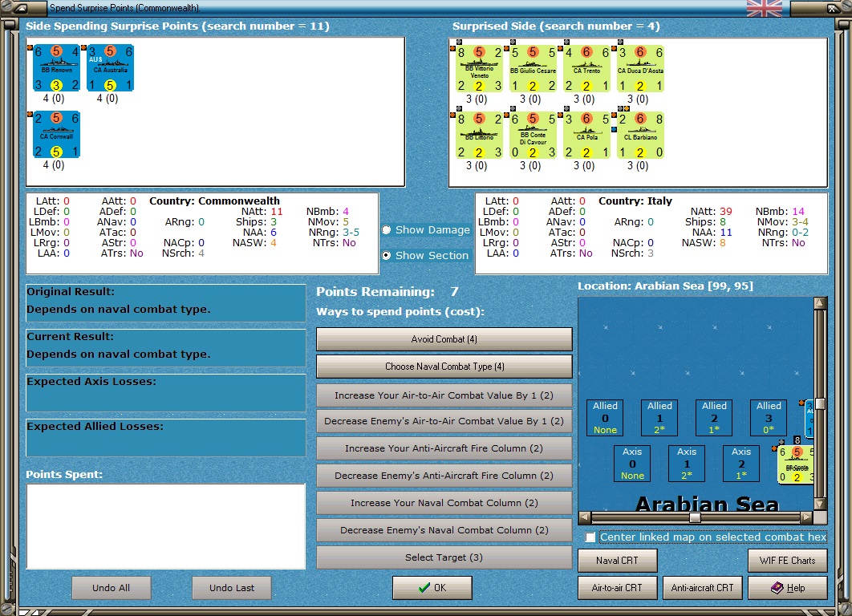Decrease Enemy's Naval Combat Column
Image resolution: width=852 pixels, height=616 pixels.
coord(444,530)
